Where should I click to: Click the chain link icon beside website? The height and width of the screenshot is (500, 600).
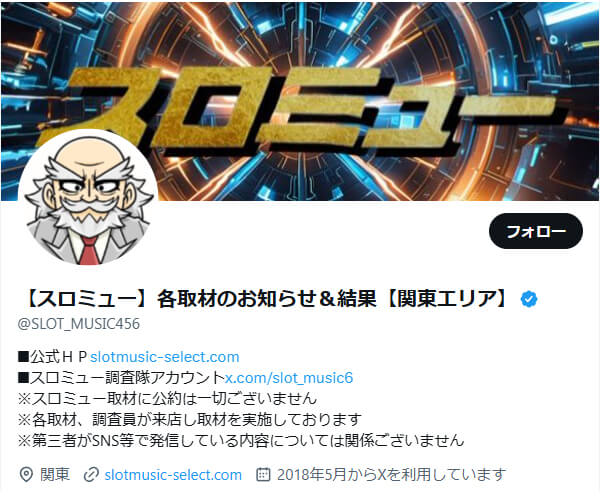pyautogui.click(x=91, y=475)
